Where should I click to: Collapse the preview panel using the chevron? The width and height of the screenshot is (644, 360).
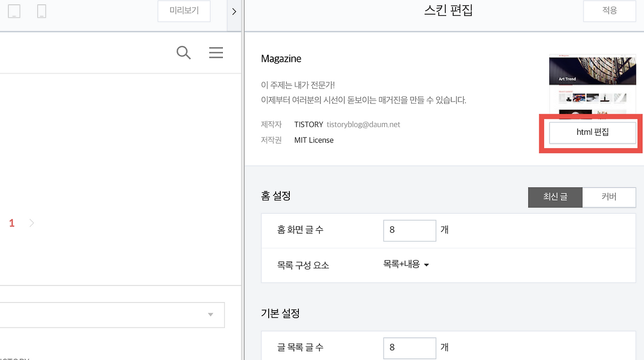[234, 11]
